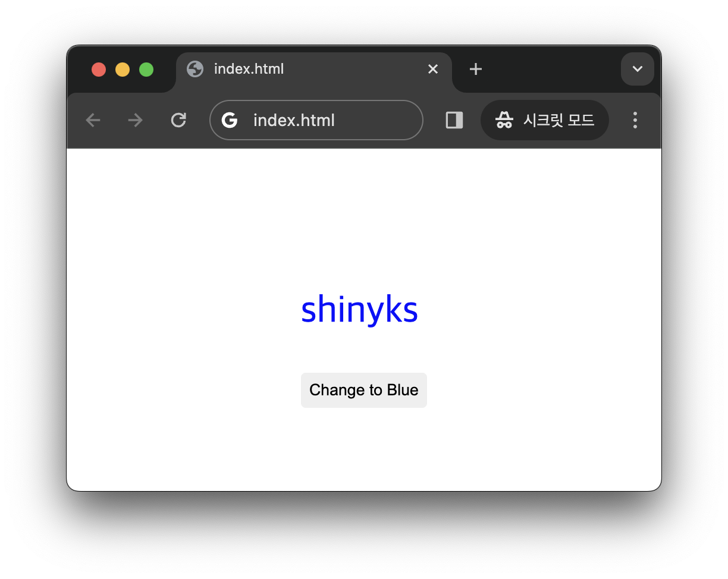Click the back navigation arrow
The width and height of the screenshot is (728, 579).
click(93, 121)
